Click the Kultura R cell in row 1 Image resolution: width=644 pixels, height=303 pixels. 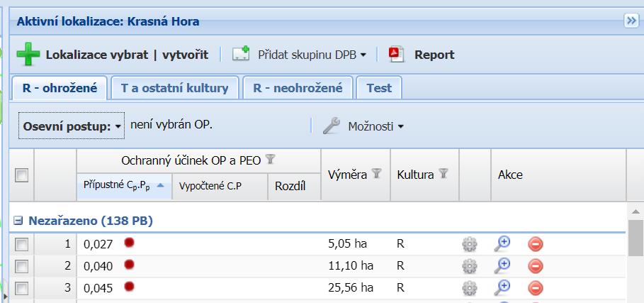click(x=400, y=244)
